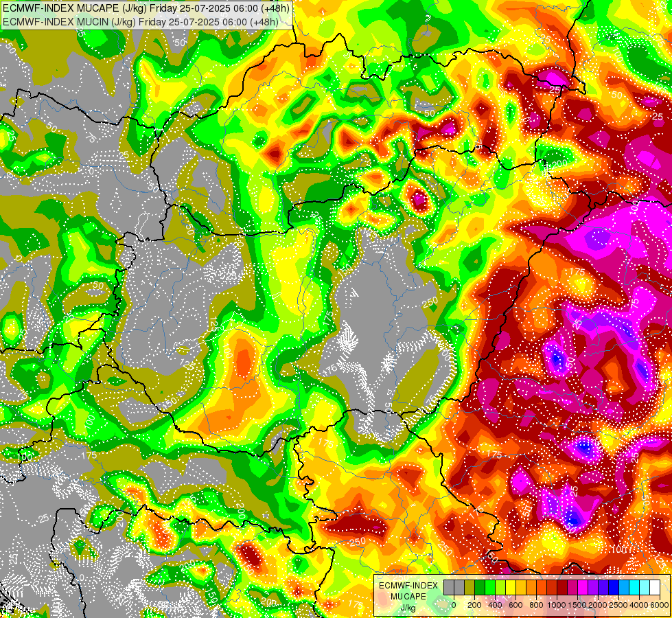672x618 pixels.
Task: Select the pure yellow legend swatch
Action: [x=511, y=587]
